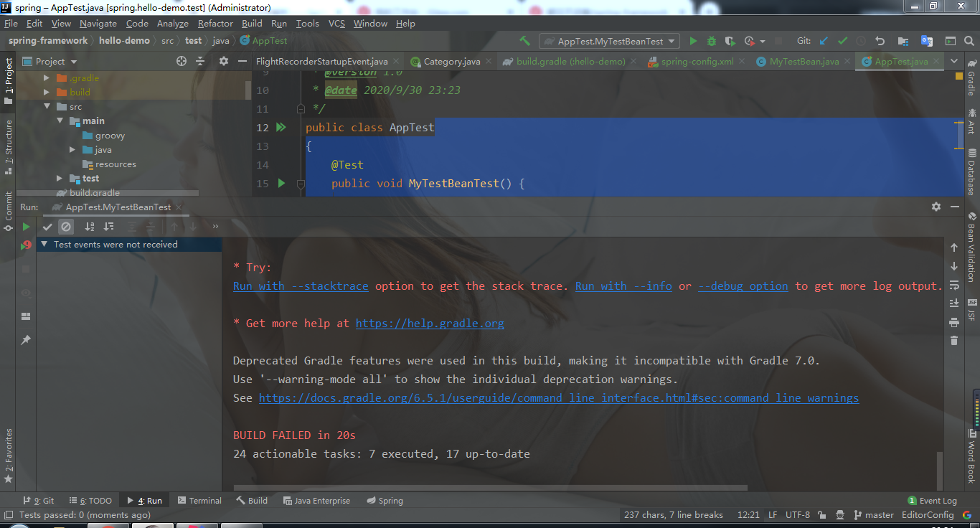Open Terminal tool window tab

click(199, 501)
